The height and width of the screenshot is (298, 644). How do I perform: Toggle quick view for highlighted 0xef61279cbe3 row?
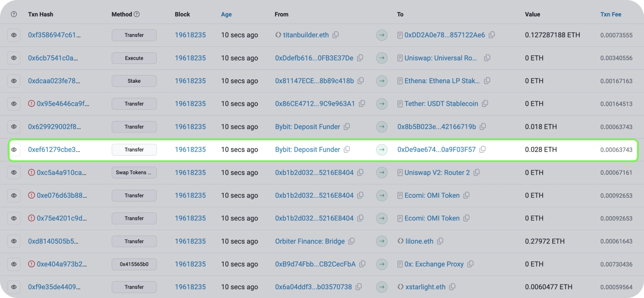(x=14, y=149)
